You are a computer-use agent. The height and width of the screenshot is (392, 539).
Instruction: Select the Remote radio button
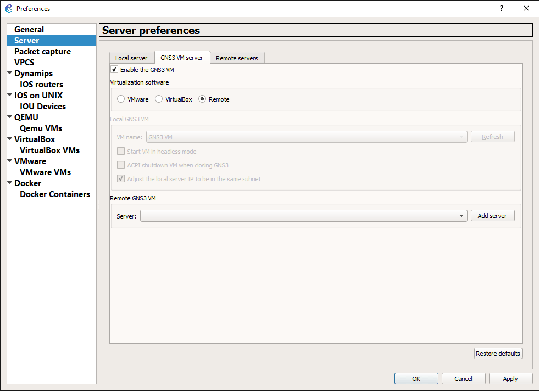click(202, 99)
